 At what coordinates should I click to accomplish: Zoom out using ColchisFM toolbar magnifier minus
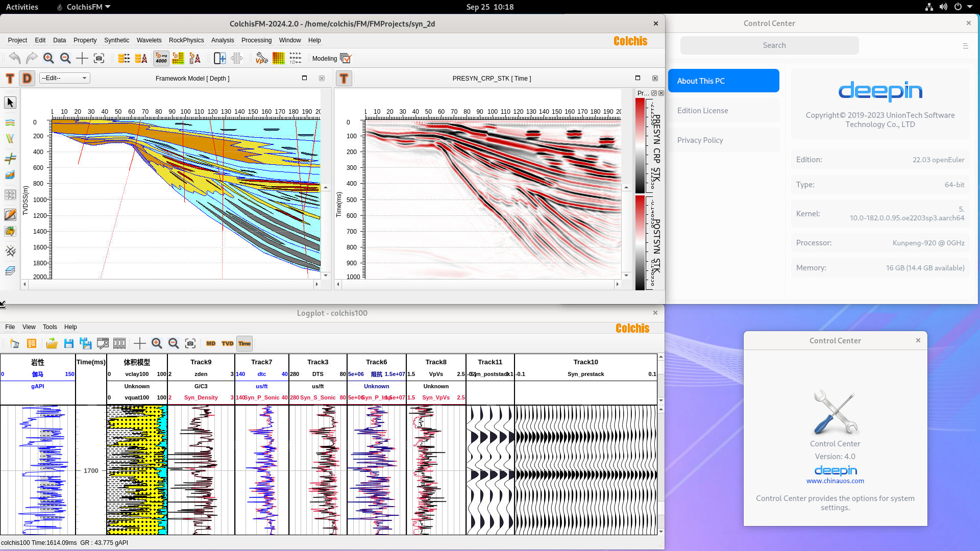pos(65,58)
